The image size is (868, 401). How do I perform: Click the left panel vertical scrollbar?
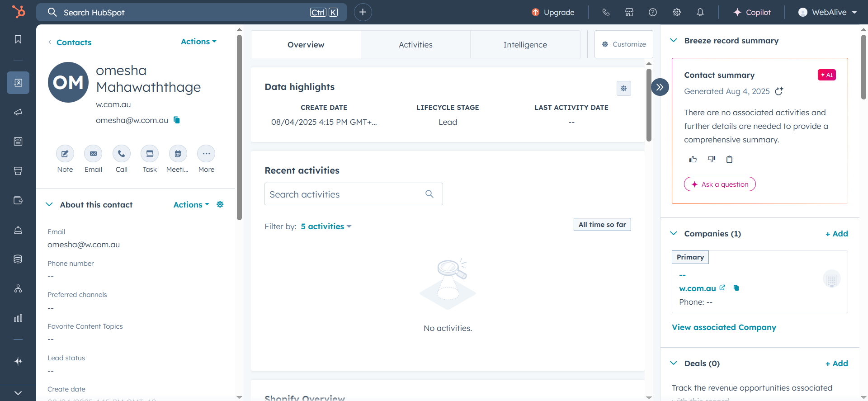click(x=239, y=127)
